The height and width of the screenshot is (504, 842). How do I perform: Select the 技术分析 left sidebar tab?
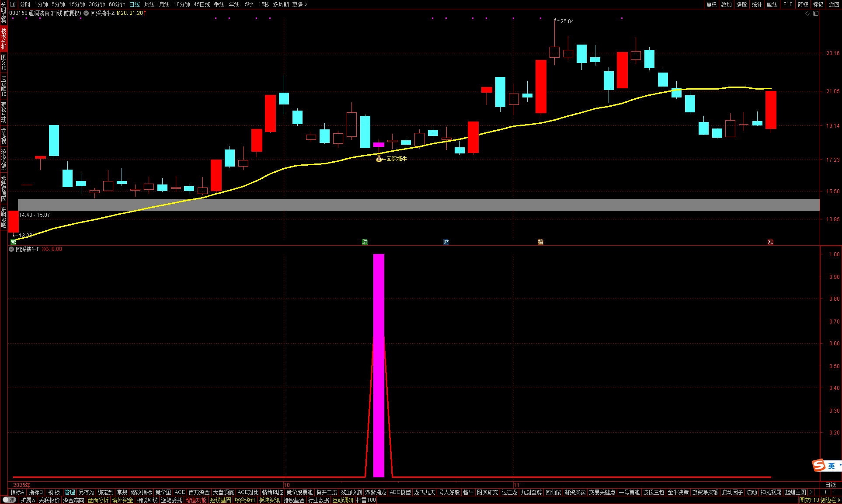(x=4, y=38)
